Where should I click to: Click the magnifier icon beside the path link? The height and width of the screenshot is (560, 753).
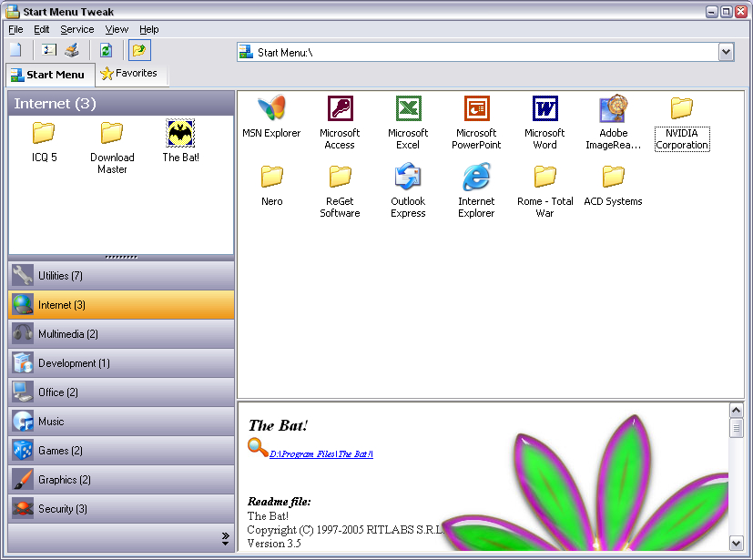(258, 448)
